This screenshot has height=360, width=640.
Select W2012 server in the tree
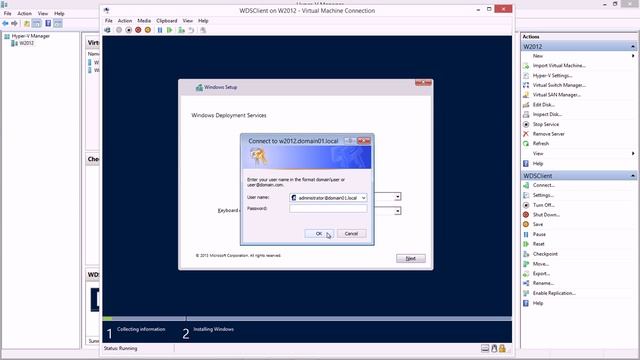coord(27,43)
